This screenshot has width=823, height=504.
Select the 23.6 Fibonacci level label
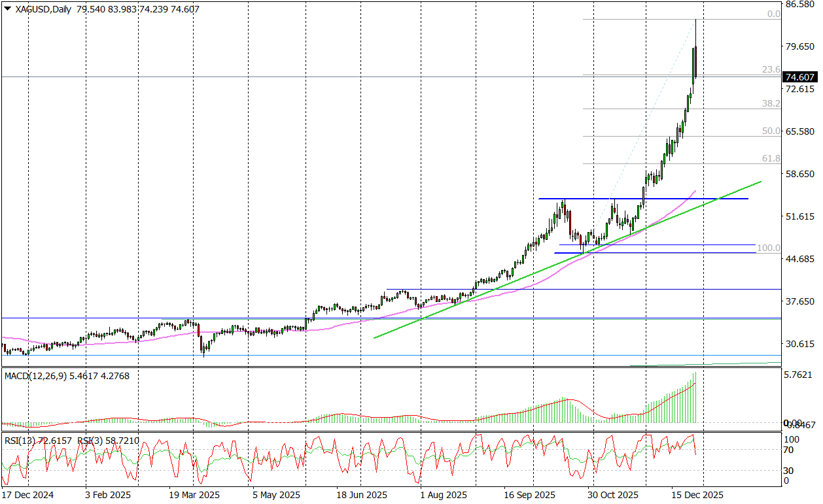(x=771, y=70)
